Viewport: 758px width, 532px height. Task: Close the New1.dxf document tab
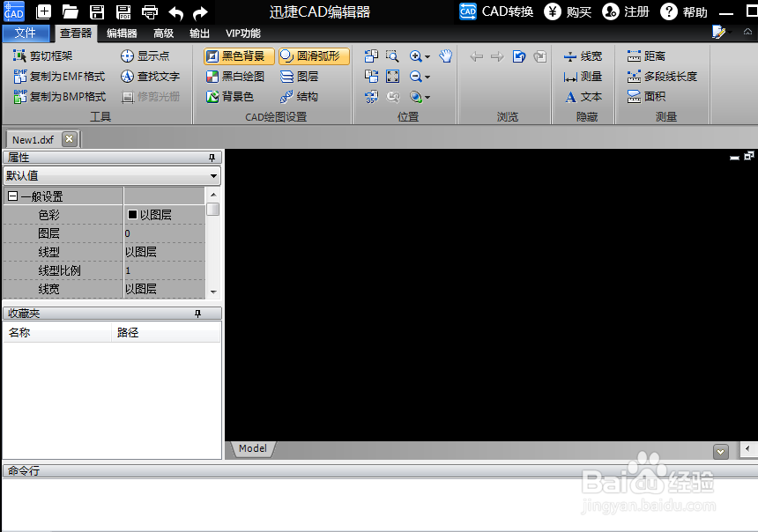pos(69,139)
